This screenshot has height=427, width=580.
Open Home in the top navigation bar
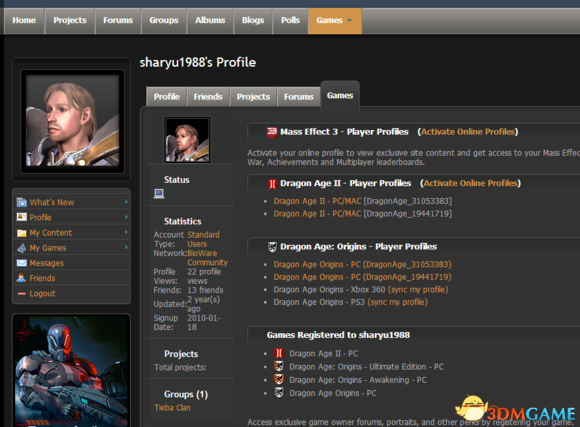24,21
